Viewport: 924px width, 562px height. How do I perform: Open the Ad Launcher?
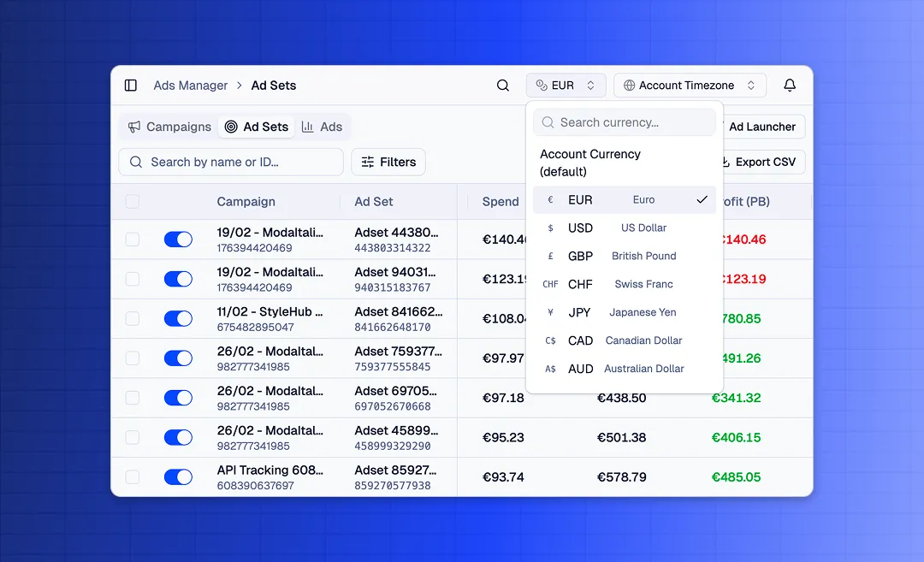(762, 126)
